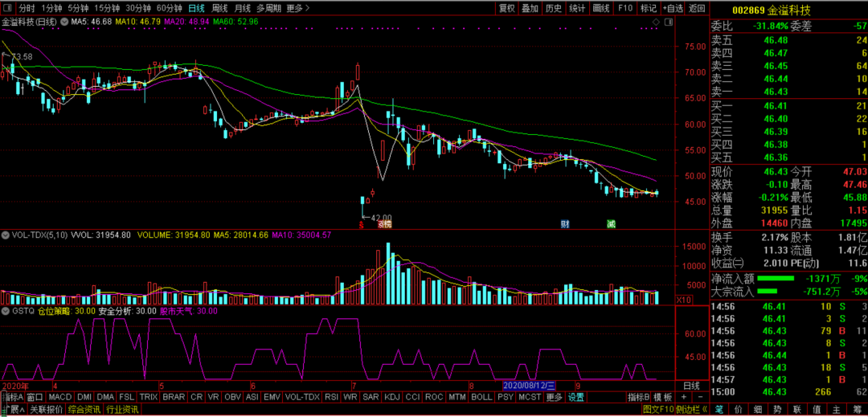Click the +自选 add to watchlist button
868x417 pixels.
(672, 8)
